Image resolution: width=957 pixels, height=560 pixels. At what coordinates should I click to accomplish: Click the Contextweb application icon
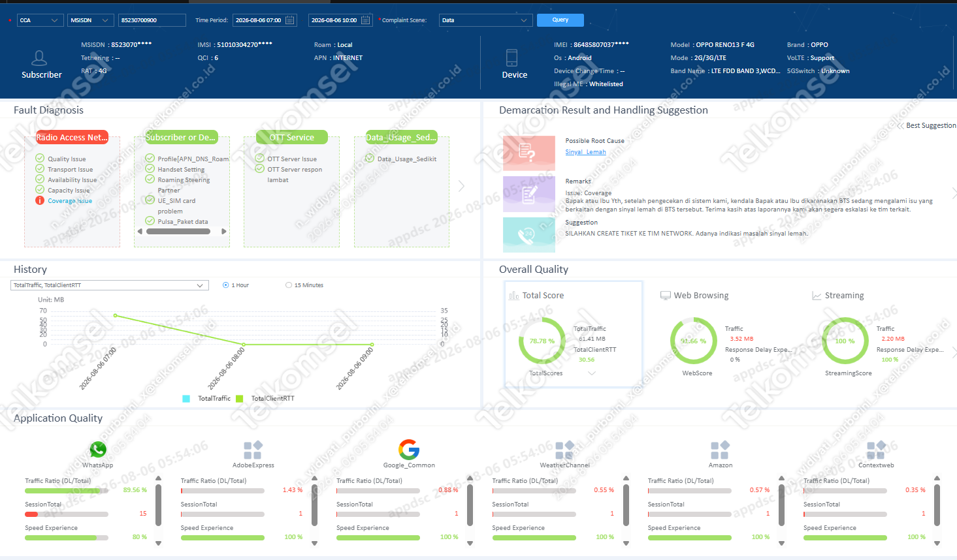pyautogui.click(x=876, y=450)
